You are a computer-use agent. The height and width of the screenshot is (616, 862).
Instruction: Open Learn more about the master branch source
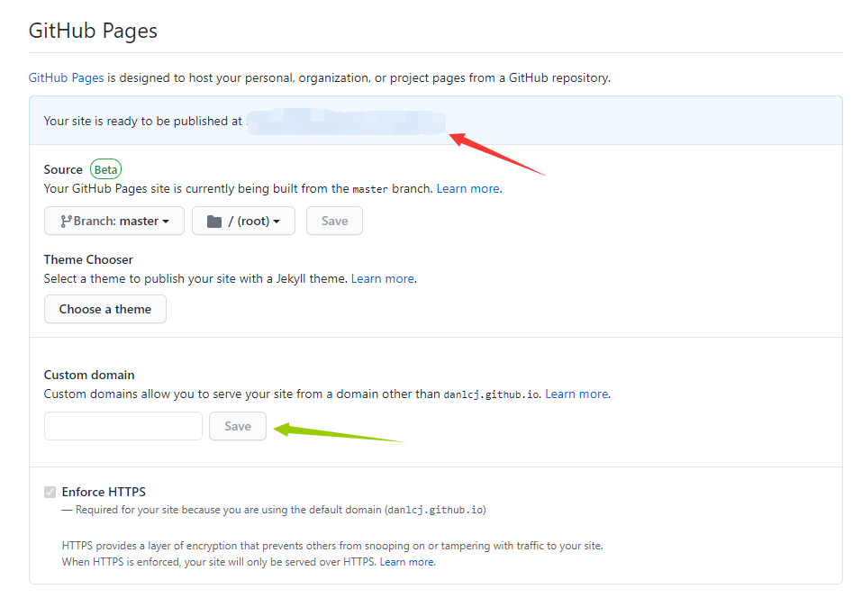467,189
